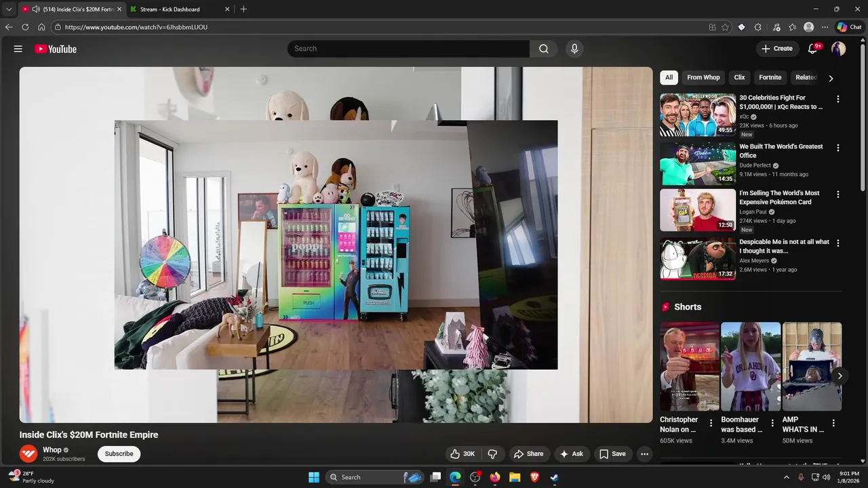Select the All filter chip
This screenshot has height=488, width=868.
[x=669, y=77]
